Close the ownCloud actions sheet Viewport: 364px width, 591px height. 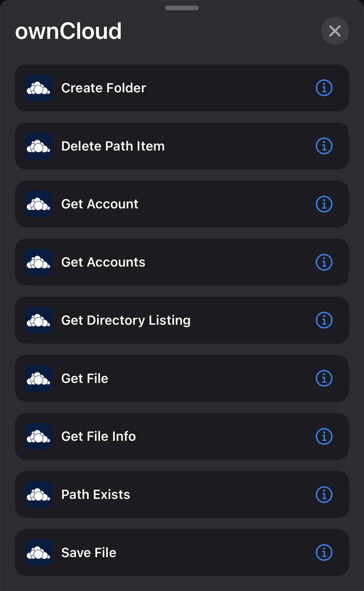335,31
